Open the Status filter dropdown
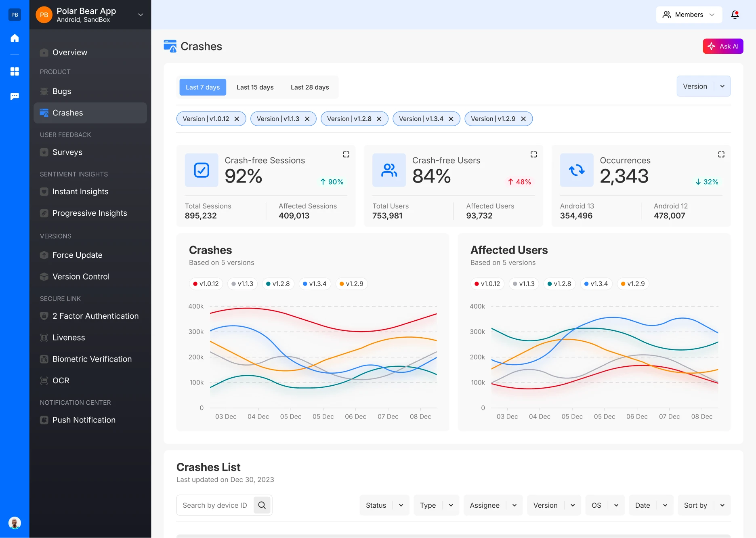The image size is (756, 538). (x=384, y=505)
